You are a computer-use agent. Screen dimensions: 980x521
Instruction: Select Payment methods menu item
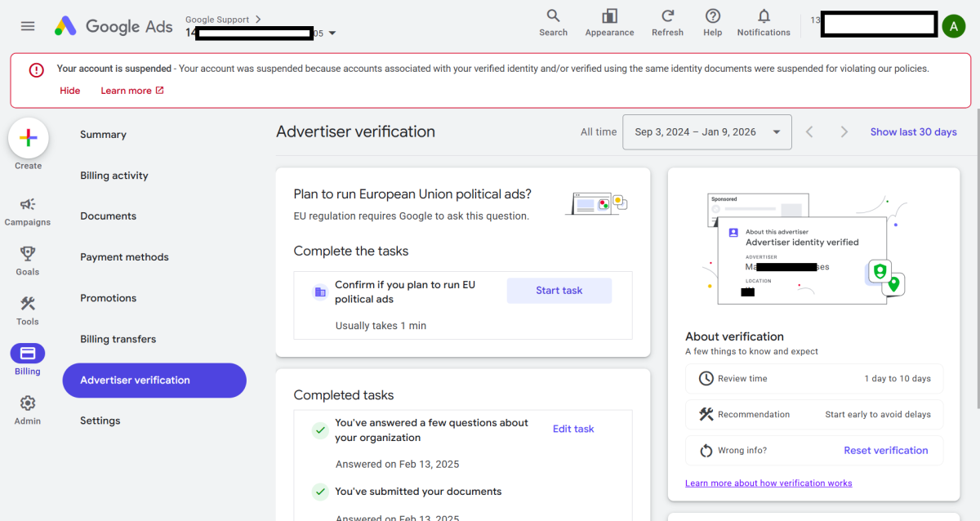pos(124,257)
